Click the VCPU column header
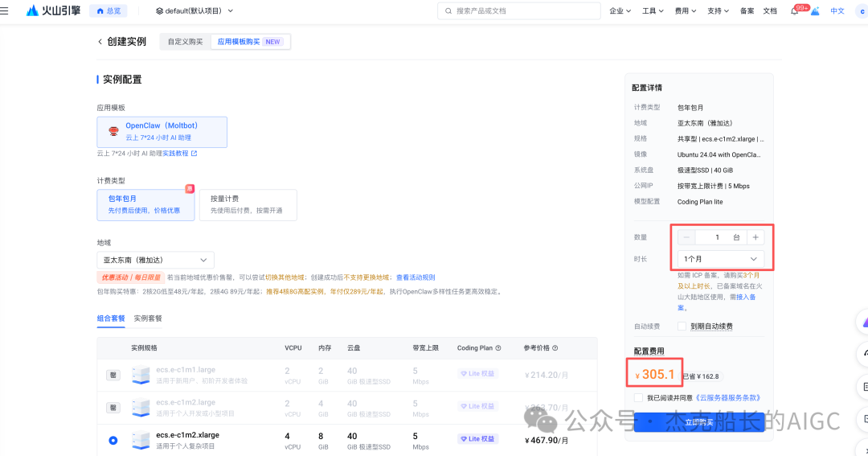 (293, 348)
